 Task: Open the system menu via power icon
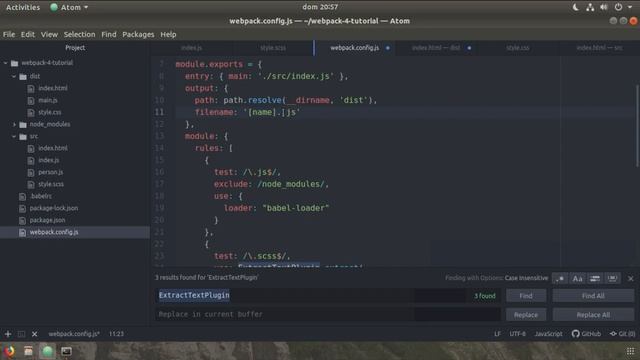pyautogui.click(x=618, y=7)
